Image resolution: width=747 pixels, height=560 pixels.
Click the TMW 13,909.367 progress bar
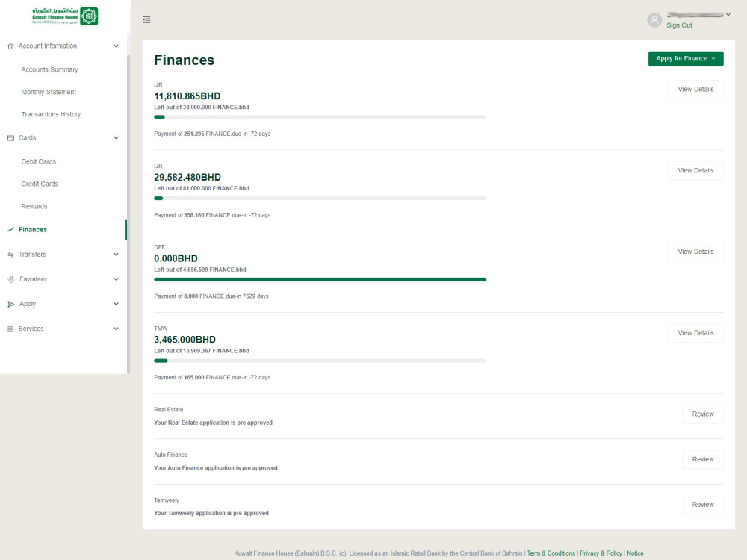click(320, 361)
